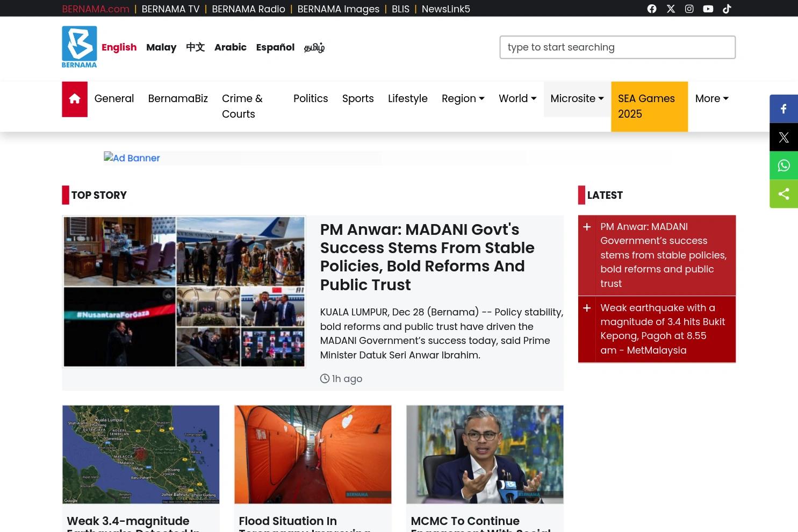Open the PM Anwar MADANI top story headline
798x532 pixels.
(x=427, y=257)
